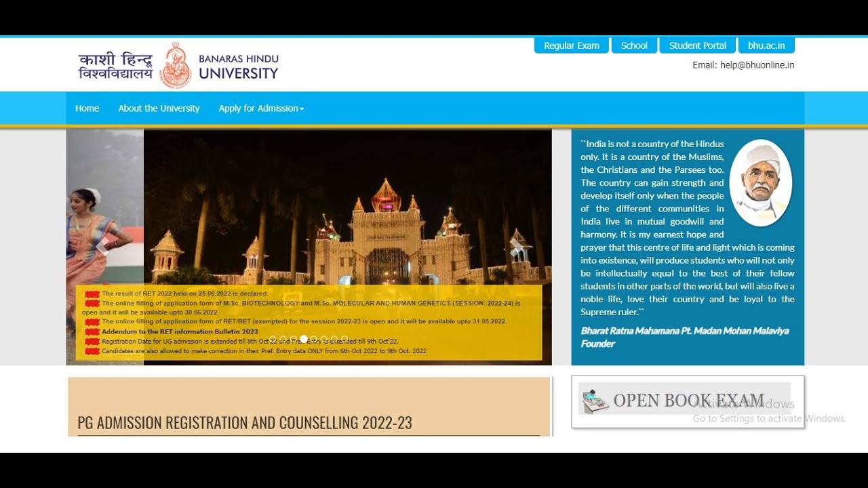This screenshot has width=868, height=488.
Task: Select the last carousel indicator dot
Action: (x=344, y=339)
